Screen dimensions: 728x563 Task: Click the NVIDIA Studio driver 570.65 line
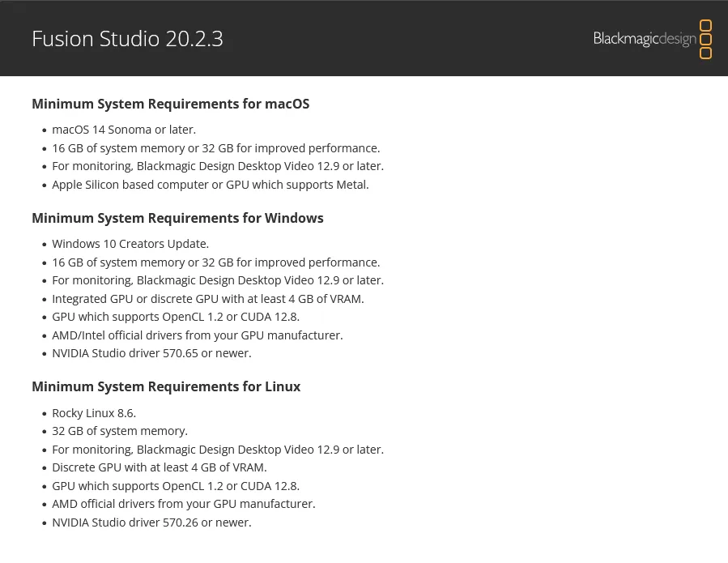tap(151, 353)
